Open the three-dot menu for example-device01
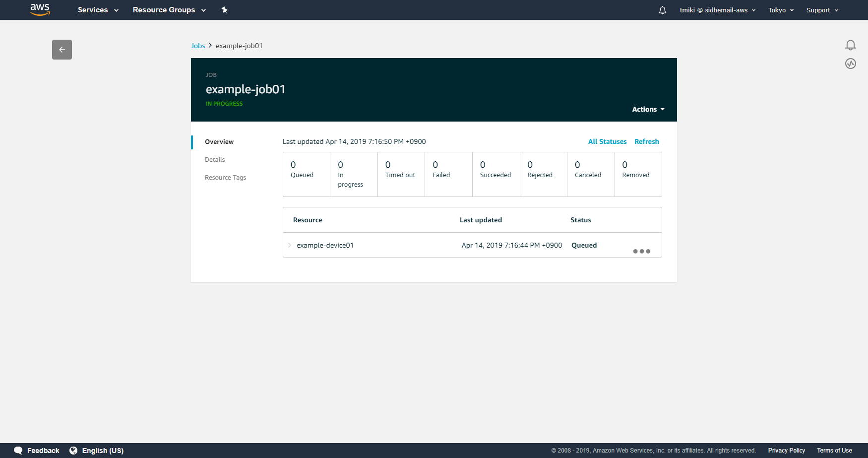868x458 pixels. 641,251
